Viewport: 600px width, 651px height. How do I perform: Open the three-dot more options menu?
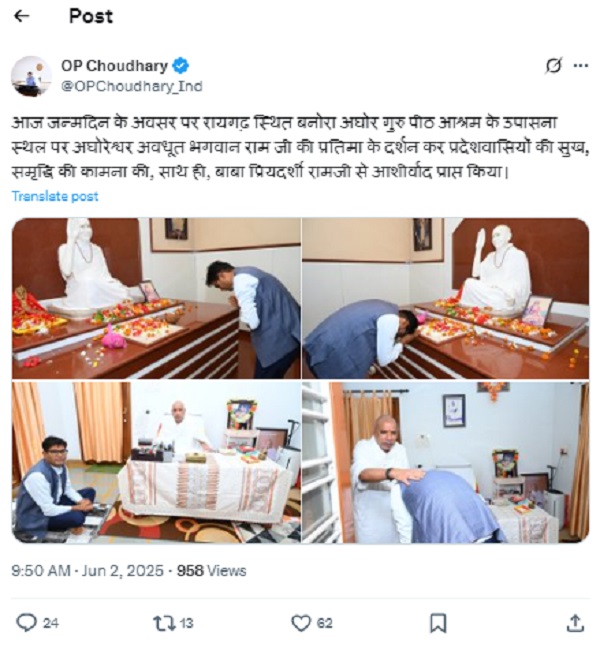tap(580, 66)
